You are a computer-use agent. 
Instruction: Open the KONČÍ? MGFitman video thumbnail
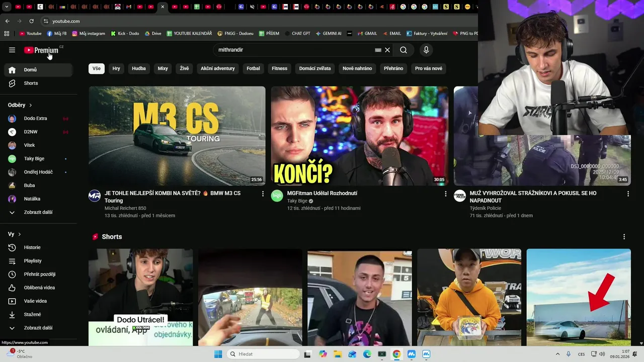point(360,136)
